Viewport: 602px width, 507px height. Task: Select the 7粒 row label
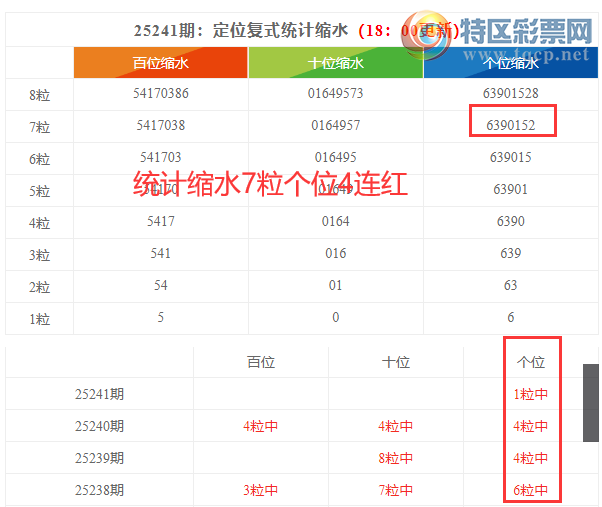tap(40, 127)
